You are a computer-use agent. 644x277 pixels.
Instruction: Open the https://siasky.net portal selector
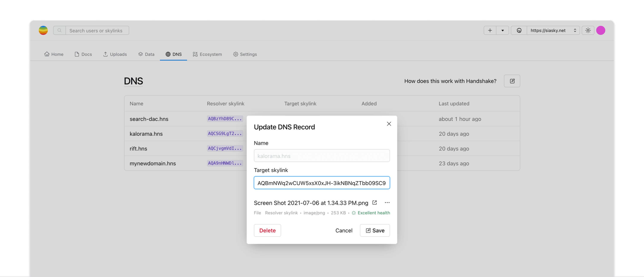click(553, 31)
